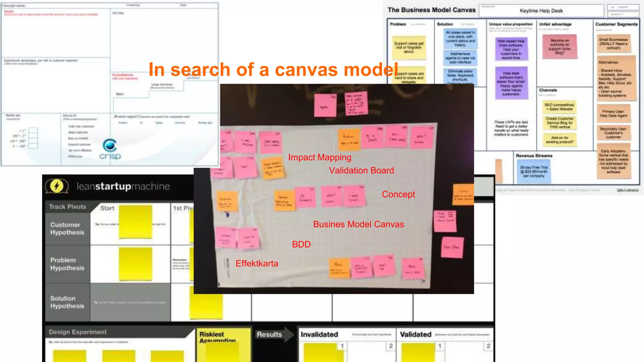
Task: Select the "SEO (competitive) + Sales Website" note
Action: click(x=559, y=107)
